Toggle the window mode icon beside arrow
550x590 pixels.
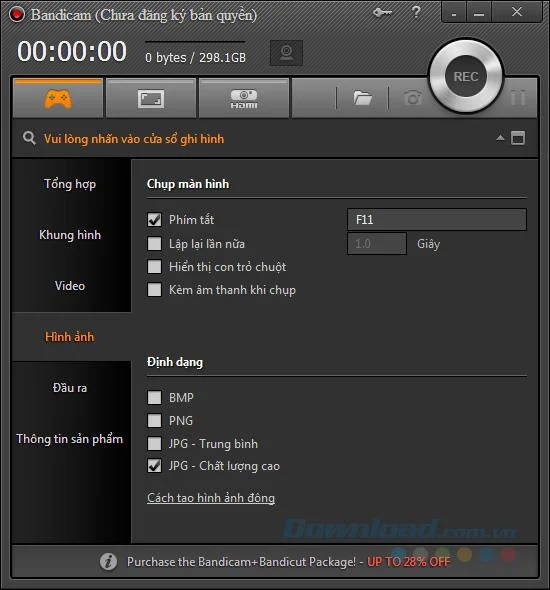pyautogui.click(x=518, y=138)
